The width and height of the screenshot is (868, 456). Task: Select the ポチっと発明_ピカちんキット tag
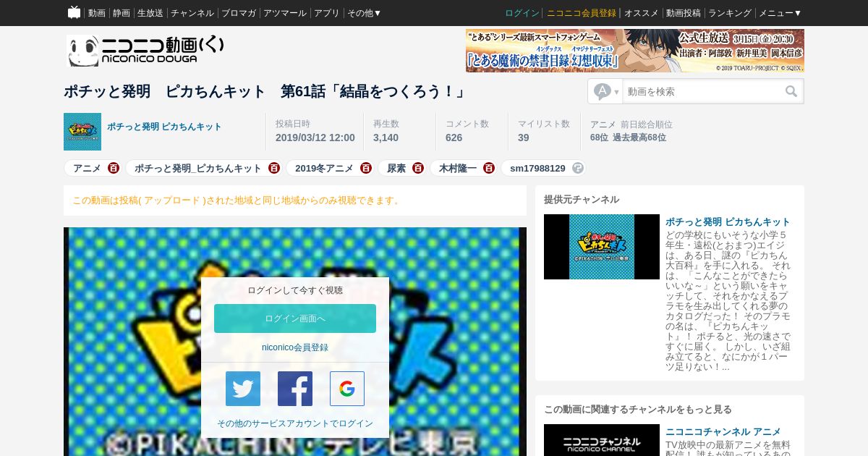click(x=198, y=168)
